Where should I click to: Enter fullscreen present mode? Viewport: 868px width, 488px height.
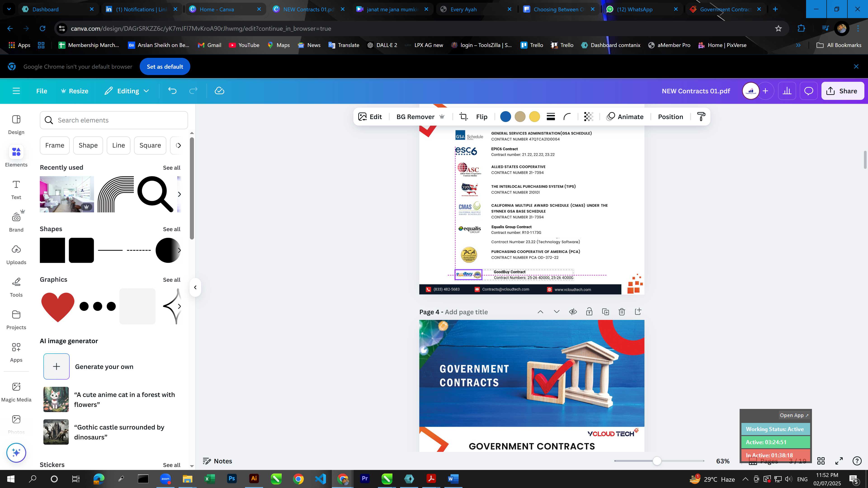click(x=839, y=461)
